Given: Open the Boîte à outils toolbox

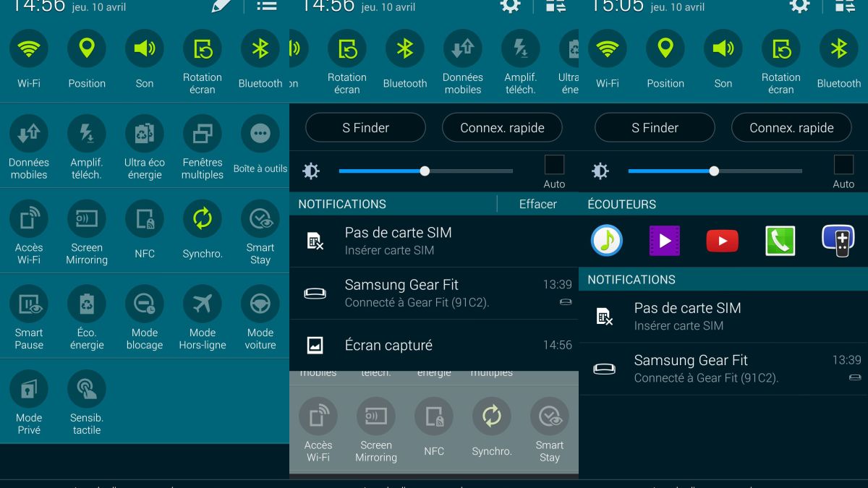Looking at the screenshot, I should (260, 134).
